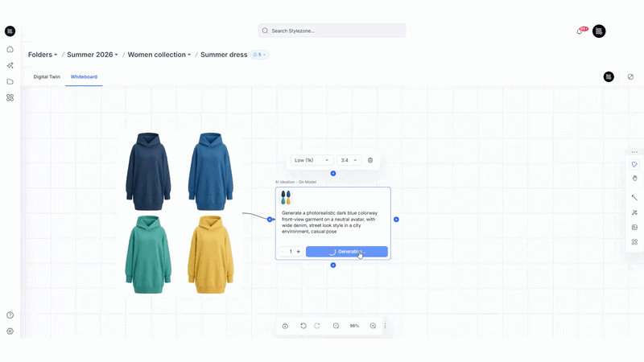Open the user profile avatar at top right
This screenshot has height=362, width=644.
(599, 31)
